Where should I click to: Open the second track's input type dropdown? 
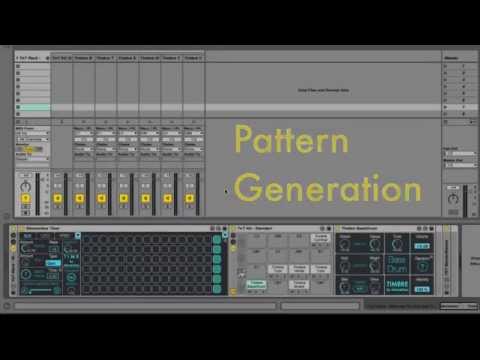[84, 133]
